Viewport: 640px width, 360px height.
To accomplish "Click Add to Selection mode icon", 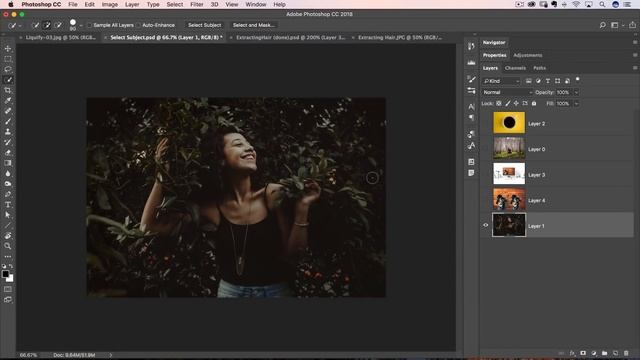I will (47, 25).
